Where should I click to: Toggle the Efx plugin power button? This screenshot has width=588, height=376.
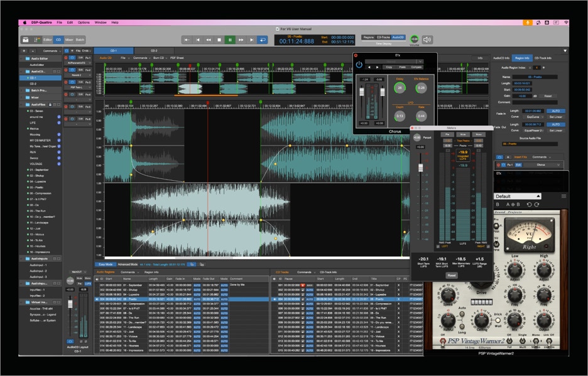(359, 65)
